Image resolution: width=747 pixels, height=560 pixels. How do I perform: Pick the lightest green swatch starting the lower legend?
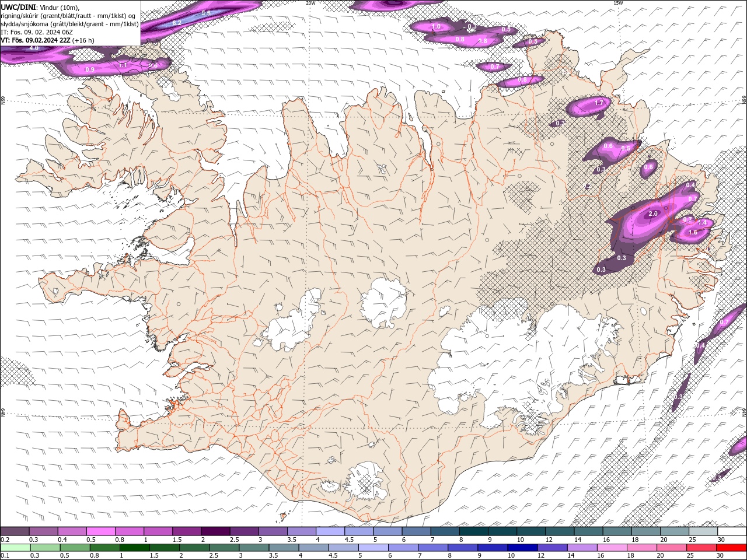[x=15, y=548]
